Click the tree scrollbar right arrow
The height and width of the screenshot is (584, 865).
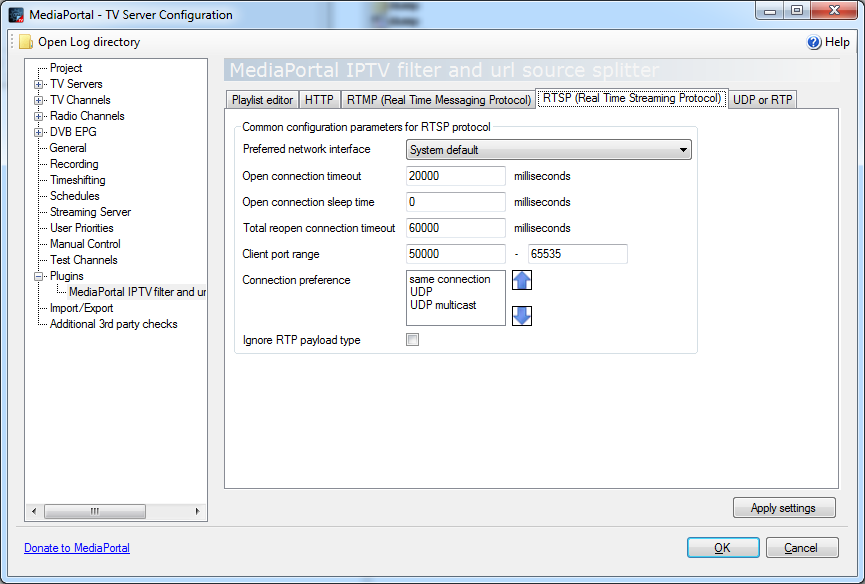pos(197,511)
